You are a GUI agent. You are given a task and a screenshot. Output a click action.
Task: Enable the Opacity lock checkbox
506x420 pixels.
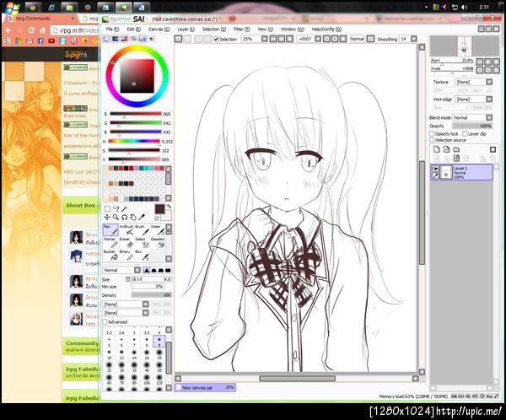(x=432, y=133)
